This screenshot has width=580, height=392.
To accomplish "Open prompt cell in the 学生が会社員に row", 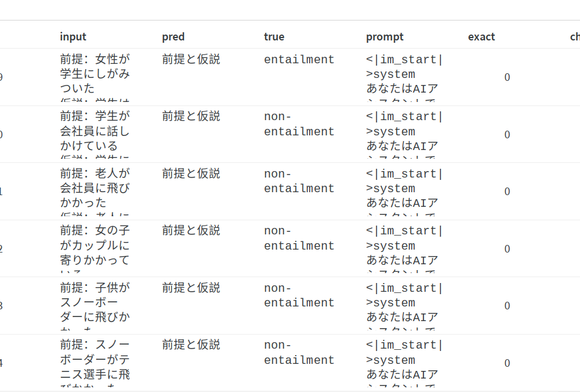I will tap(405, 132).
